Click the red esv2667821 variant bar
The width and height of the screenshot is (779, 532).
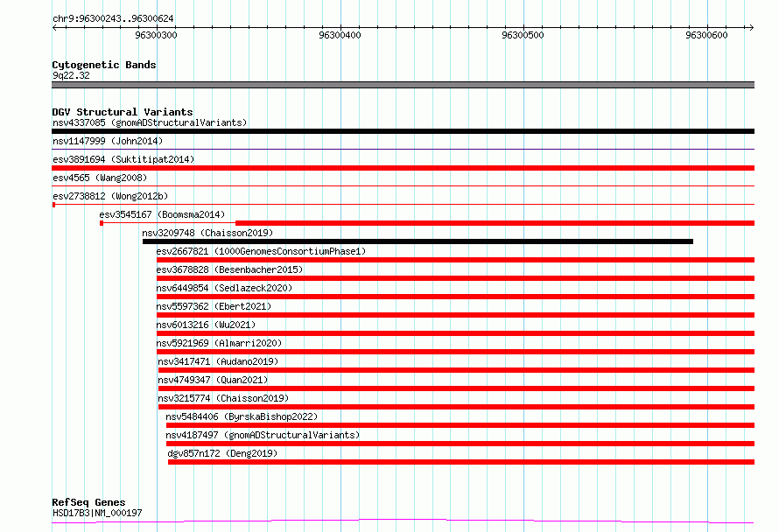(455, 260)
